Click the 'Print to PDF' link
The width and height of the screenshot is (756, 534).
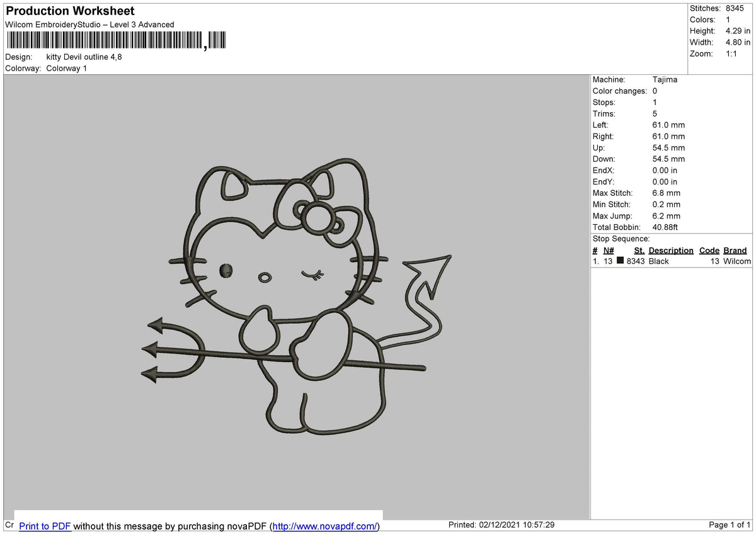point(45,526)
